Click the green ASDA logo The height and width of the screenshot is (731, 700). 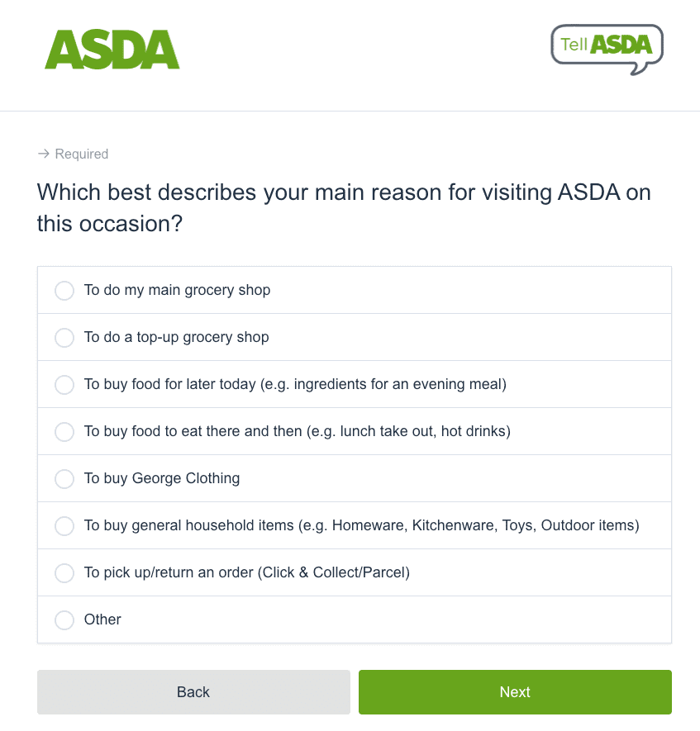point(112,50)
